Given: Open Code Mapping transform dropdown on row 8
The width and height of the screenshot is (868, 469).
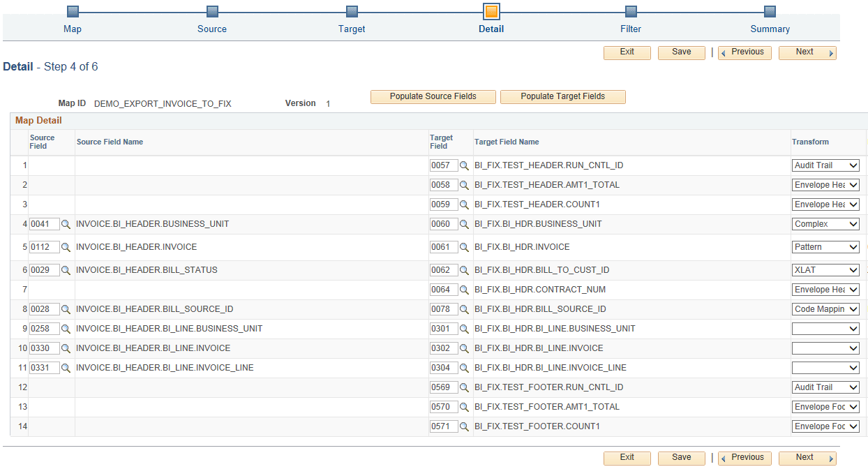Looking at the screenshot, I should point(825,309).
